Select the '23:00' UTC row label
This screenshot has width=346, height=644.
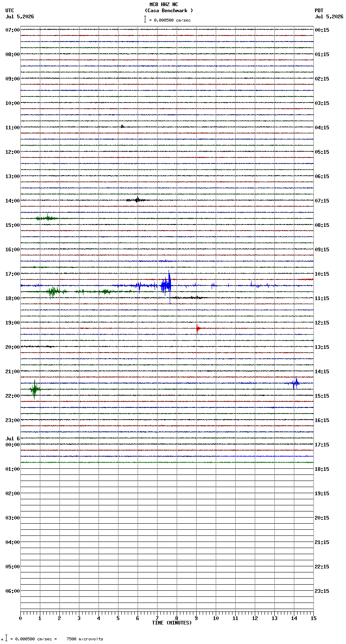click(x=13, y=420)
